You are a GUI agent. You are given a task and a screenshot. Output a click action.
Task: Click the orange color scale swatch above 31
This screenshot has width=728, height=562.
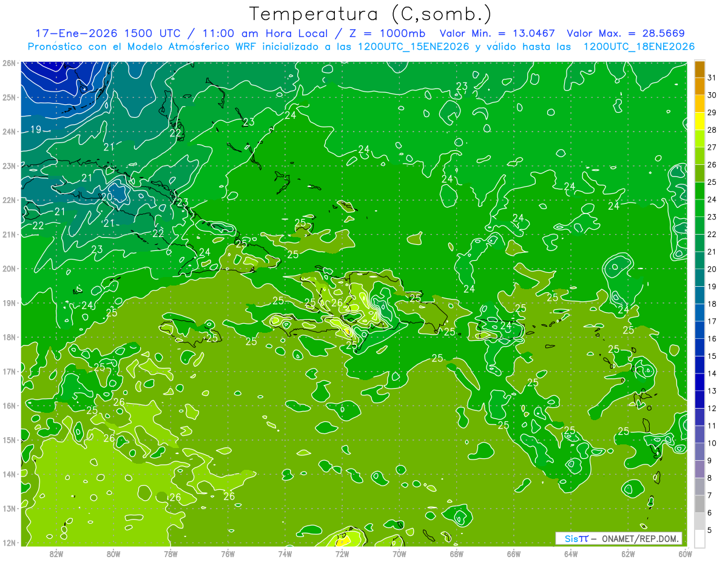click(x=699, y=69)
